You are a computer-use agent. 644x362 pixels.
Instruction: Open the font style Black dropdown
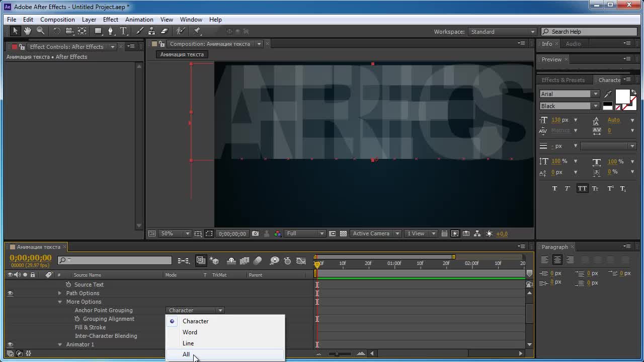point(569,106)
